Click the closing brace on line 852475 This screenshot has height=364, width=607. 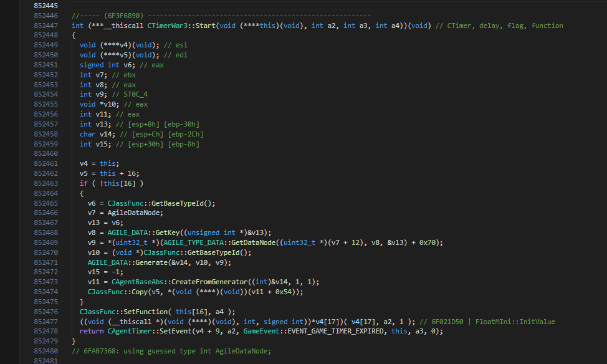pos(82,302)
